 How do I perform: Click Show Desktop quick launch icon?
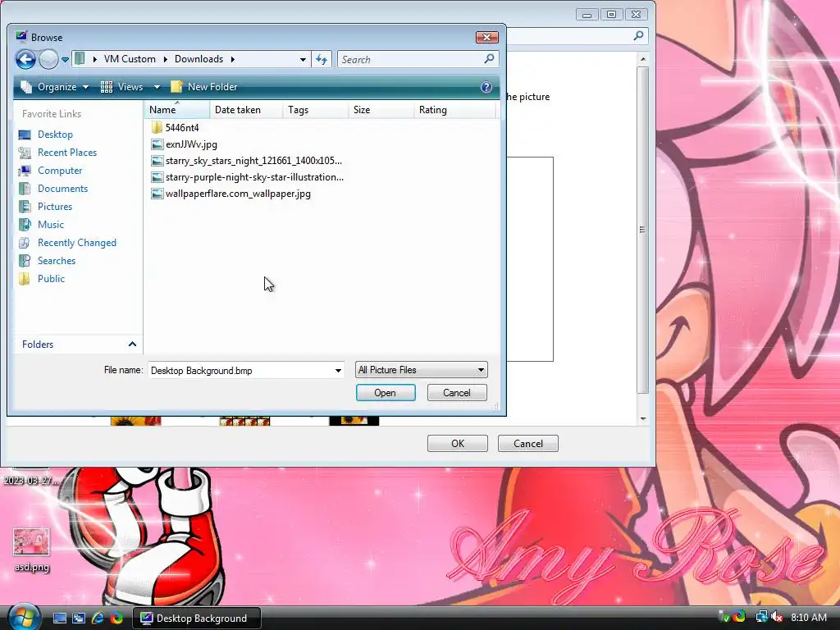click(59, 619)
